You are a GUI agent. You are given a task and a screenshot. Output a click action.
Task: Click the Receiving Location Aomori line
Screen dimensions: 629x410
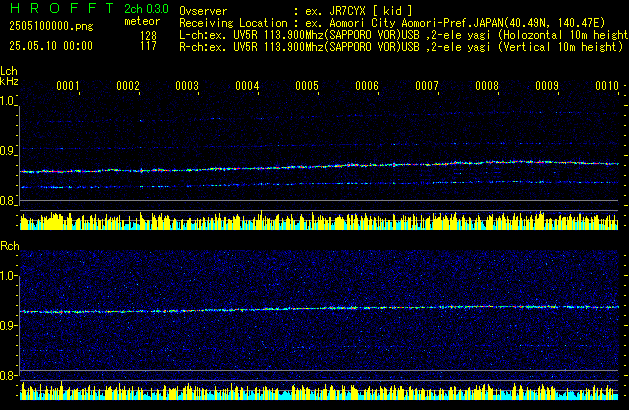(392, 23)
